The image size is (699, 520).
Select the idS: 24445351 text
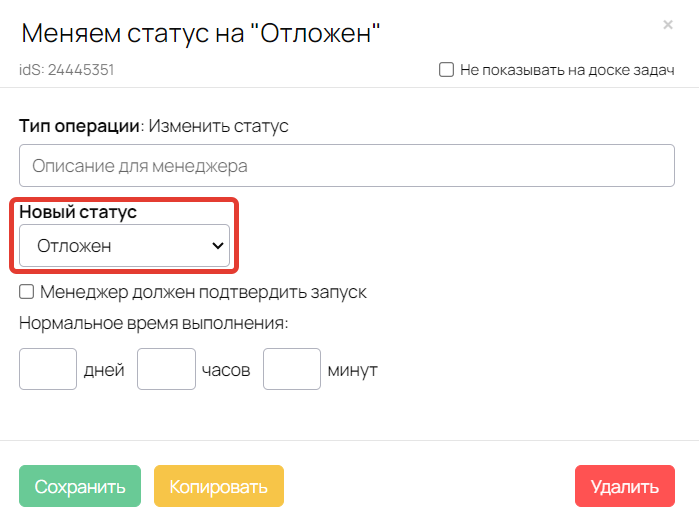click(66, 70)
